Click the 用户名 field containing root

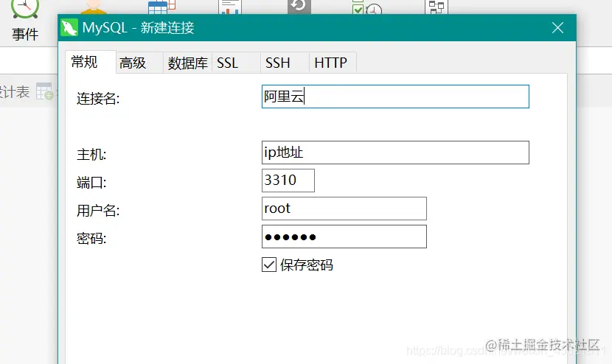tap(344, 209)
